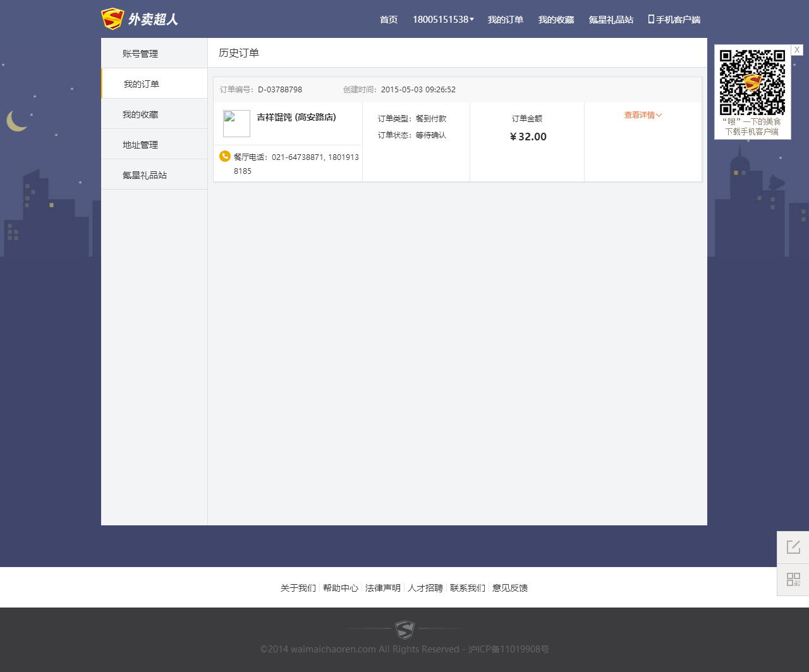Select 我的收藏 in the left sidebar
This screenshot has height=672, width=809.
(140, 114)
